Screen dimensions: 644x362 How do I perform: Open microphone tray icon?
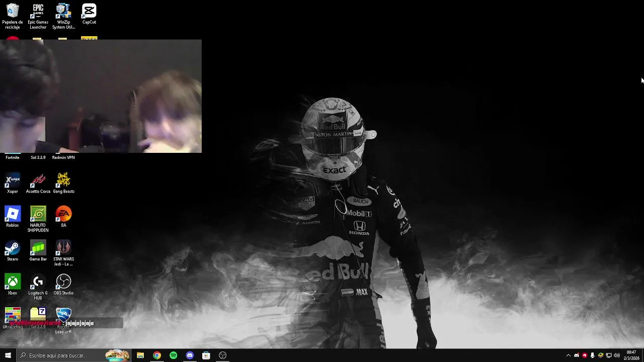[x=593, y=355]
